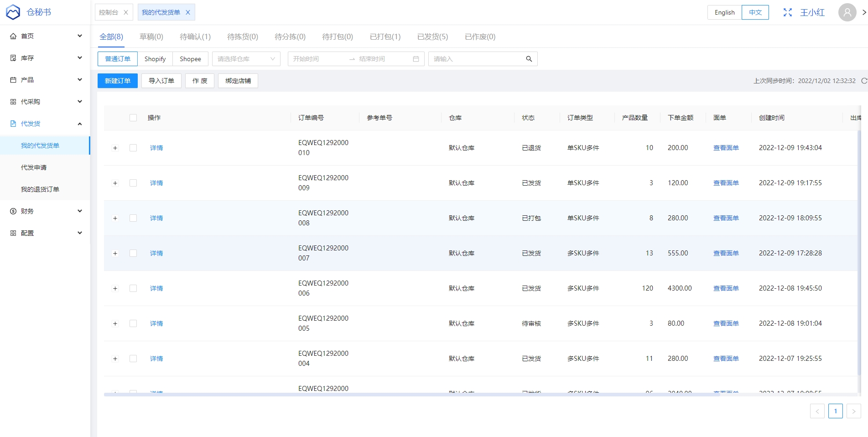Open 详情 for order EQWEQ1292000010
Viewport: 868px width, 437px height.
coord(156,148)
